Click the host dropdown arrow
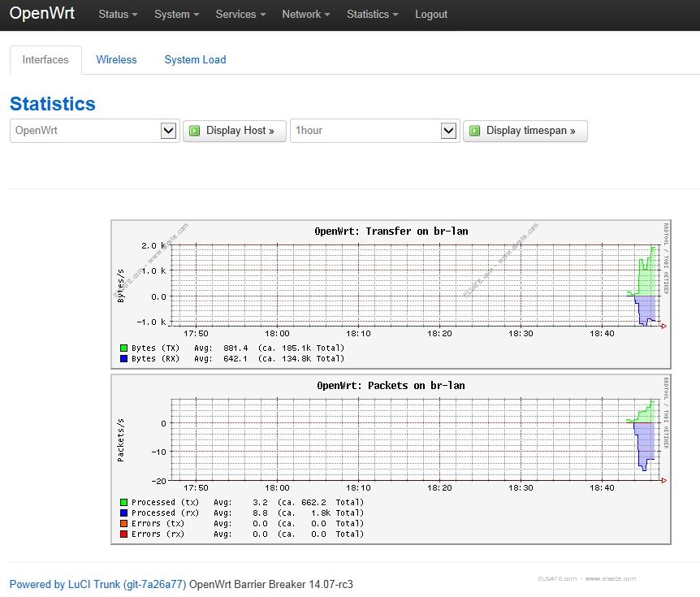The width and height of the screenshot is (700, 597). click(x=168, y=131)
